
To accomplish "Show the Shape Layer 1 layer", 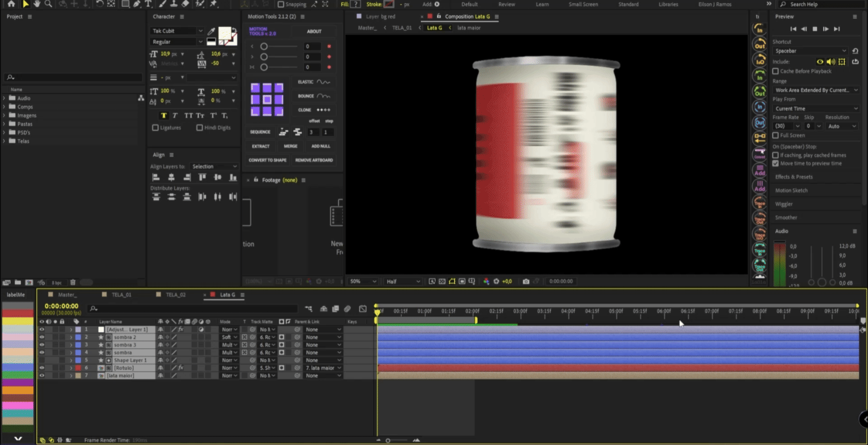I will point(42,360).
